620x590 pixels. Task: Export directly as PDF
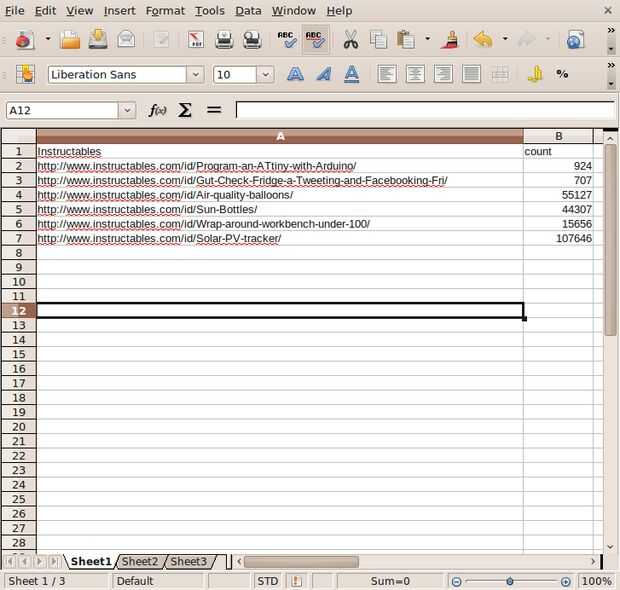(196, 40)
